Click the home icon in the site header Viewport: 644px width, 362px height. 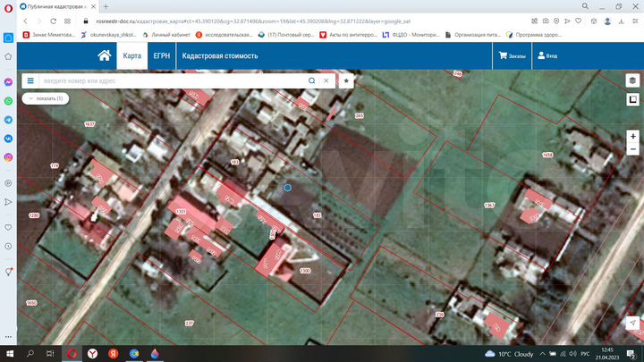coord(105,55)
